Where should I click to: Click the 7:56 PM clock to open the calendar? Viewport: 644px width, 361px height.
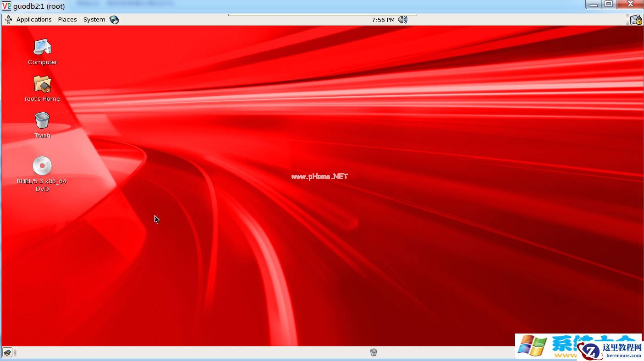[383, 20]
